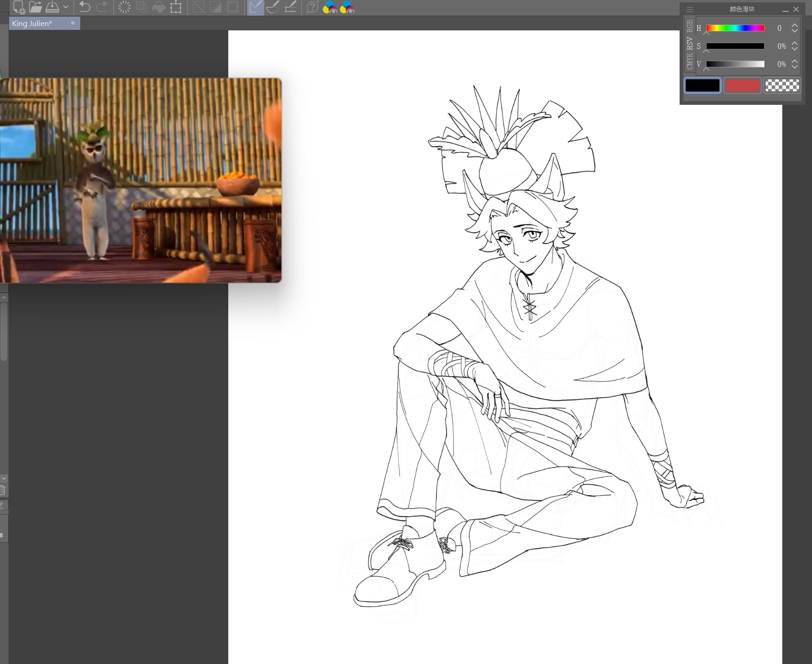The width and height of the screenshot is (812, 664).
Task: Open the color slider panel hamburger menu
Action: [690, 9]
